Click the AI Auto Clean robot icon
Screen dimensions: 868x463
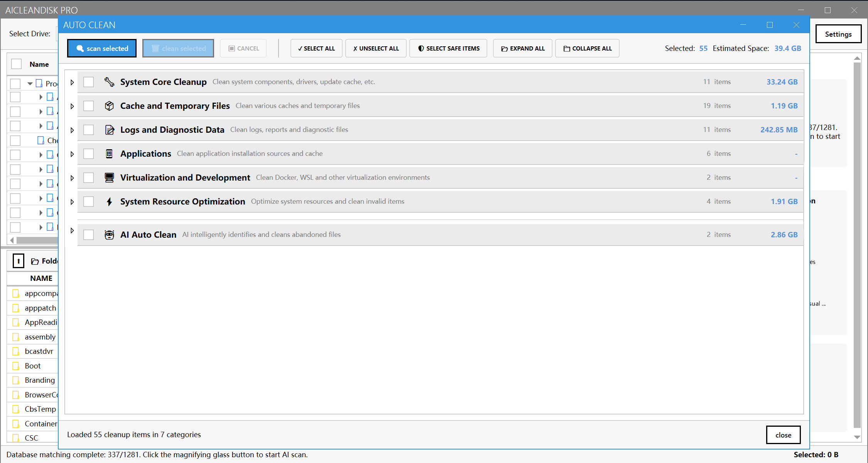[109, 235]
